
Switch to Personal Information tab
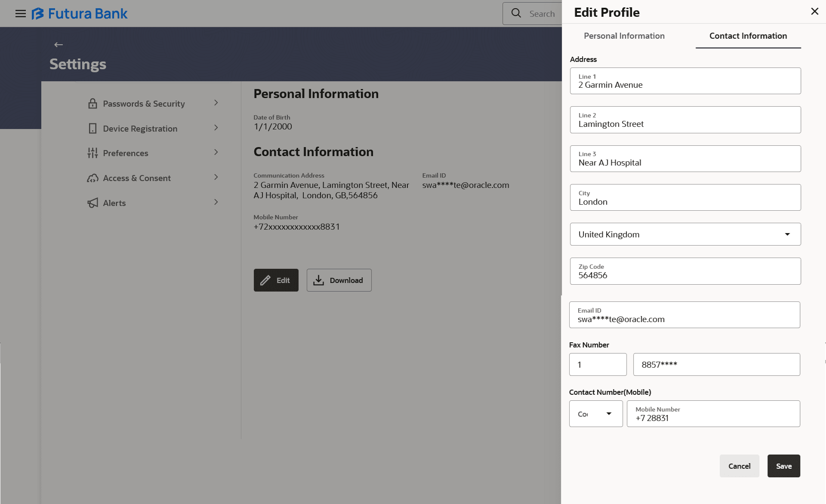pyautogui.click(x=624, y=36)
